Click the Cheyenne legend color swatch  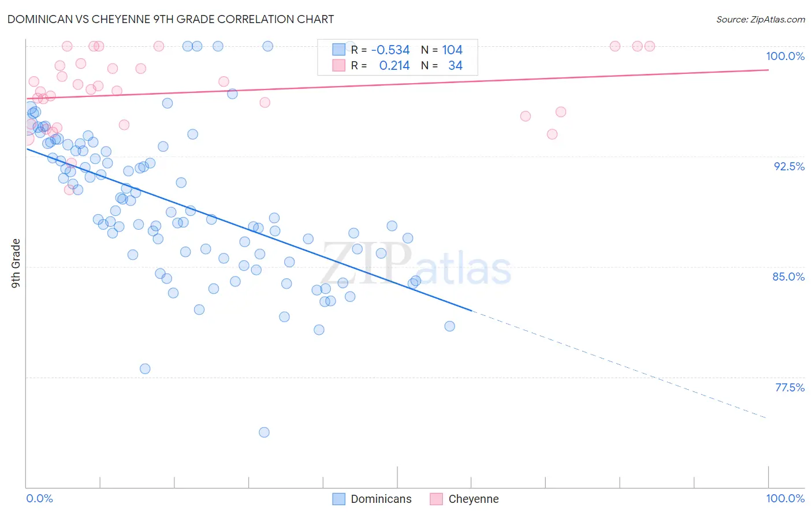tap(437, 499)
